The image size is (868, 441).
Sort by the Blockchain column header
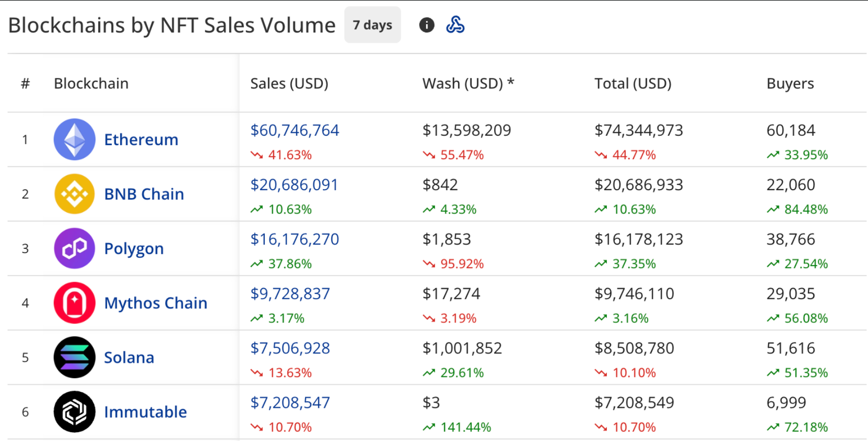tap(91, 84)
